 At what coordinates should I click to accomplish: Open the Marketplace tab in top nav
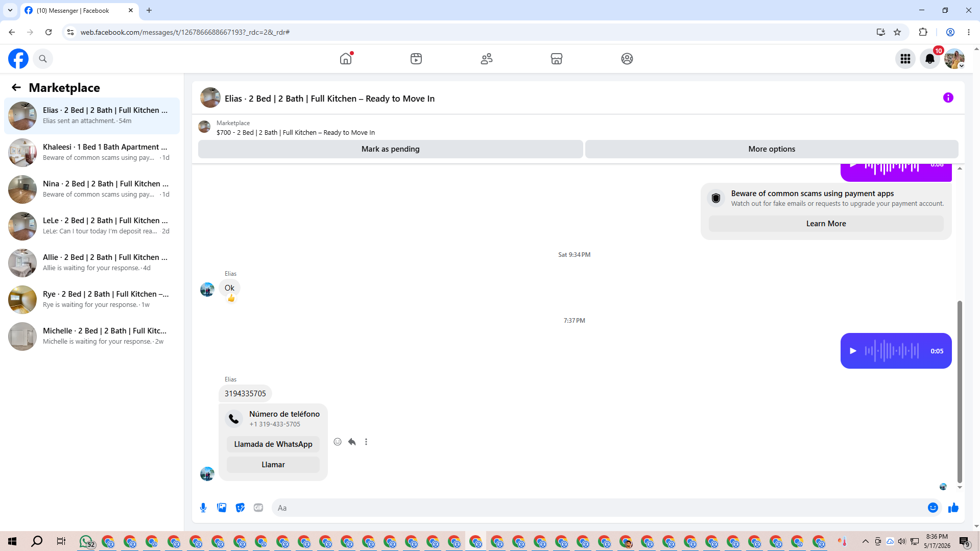[x=557, y=59]
